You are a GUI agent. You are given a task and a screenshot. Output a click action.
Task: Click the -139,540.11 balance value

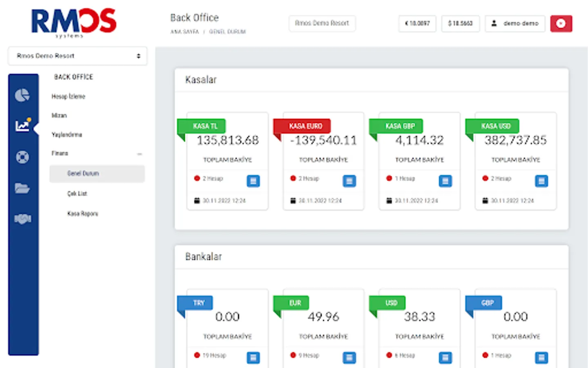point(323,140)
